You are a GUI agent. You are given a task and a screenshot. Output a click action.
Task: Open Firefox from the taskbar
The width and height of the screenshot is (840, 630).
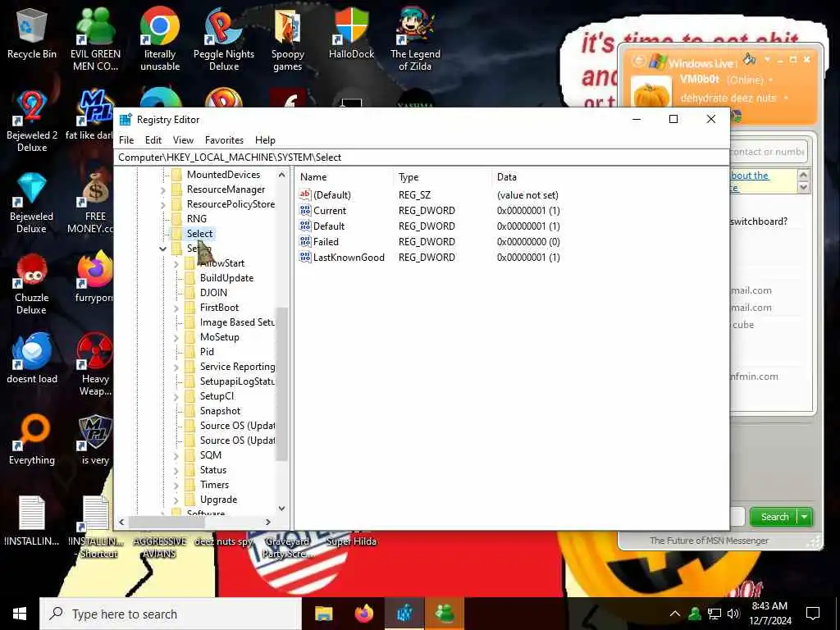click(x=364, y=614)
